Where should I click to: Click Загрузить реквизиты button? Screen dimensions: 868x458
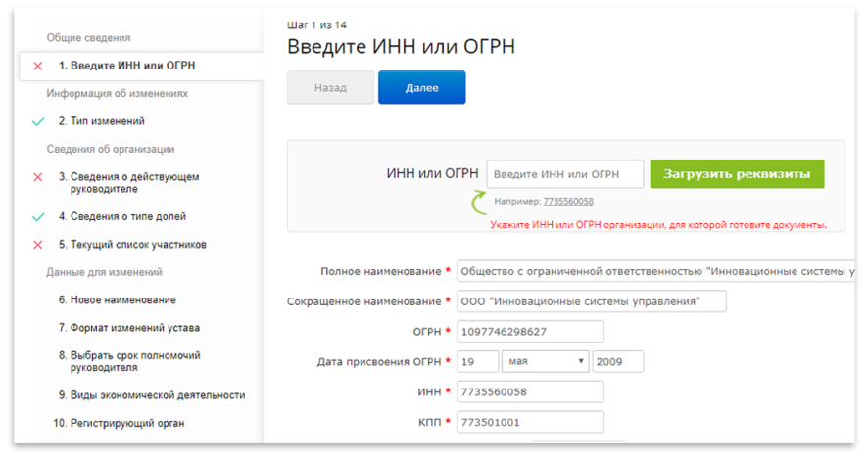pyautogui.click(x=737, y=174)
